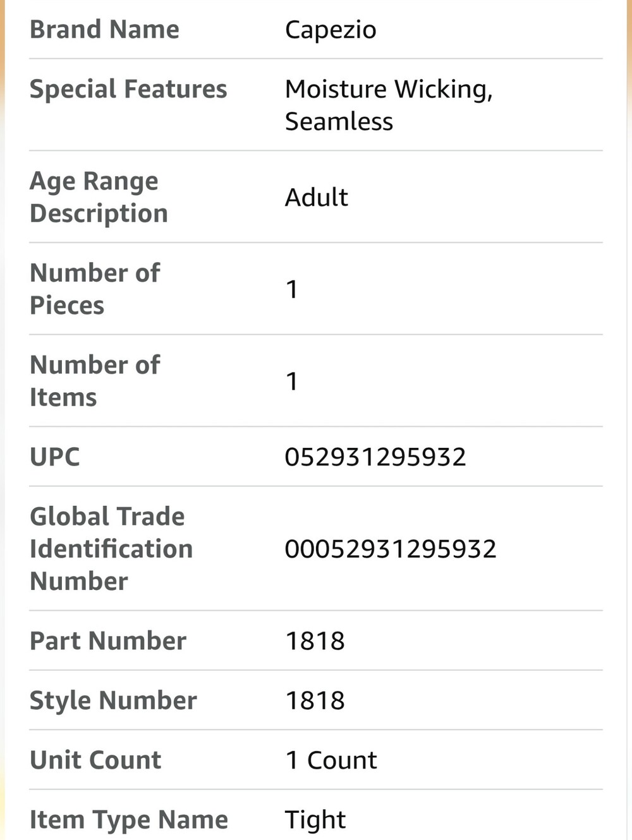The height and width of the screenshot is (840, 632).
Task: Tap the Special Features label
Action: click(128, 89)
